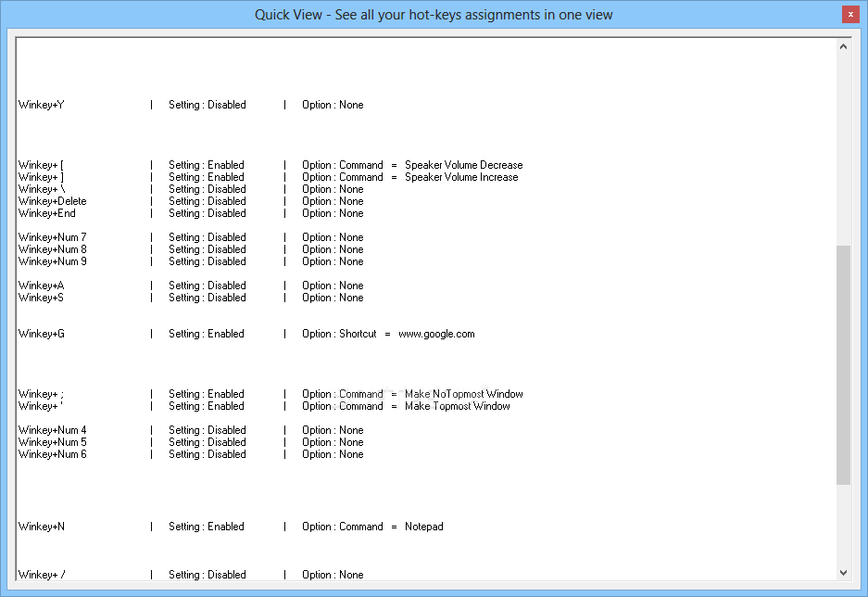Click Setting : Disabled for Winkey+Y
Viewport: 868px width, 597px height.
pyautogui.click(x=208, y=105)
